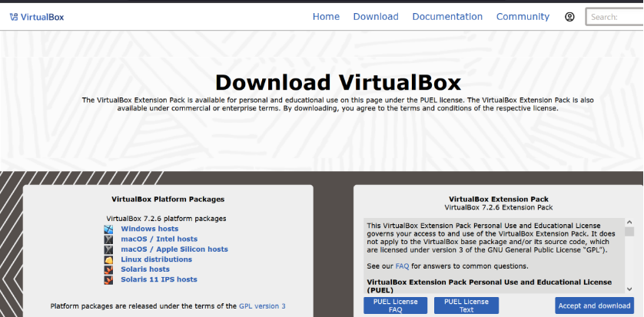644x317 pixels.
Task: Click Accept and download button
Action: click(594, 305)
